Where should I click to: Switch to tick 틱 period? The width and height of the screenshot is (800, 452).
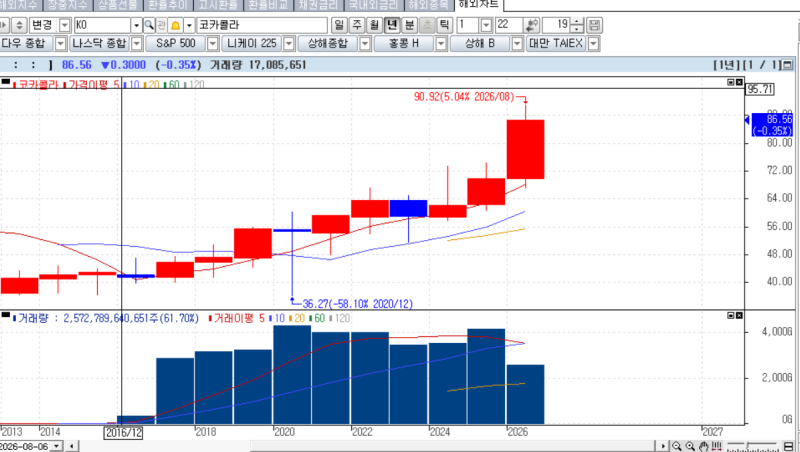point(444,25)
